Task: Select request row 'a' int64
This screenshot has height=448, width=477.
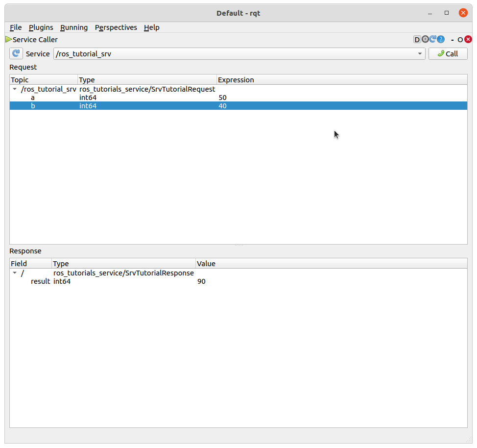Action: coord(238,98)
